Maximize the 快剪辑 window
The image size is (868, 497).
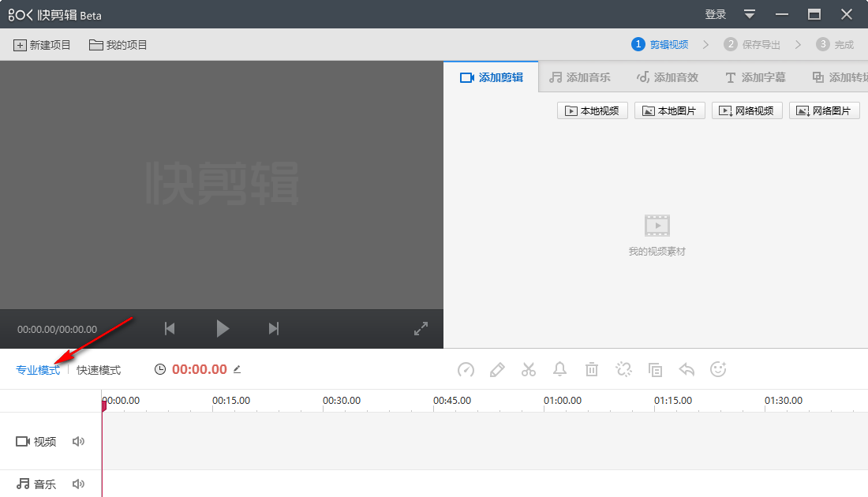click(x=814, y=15)
